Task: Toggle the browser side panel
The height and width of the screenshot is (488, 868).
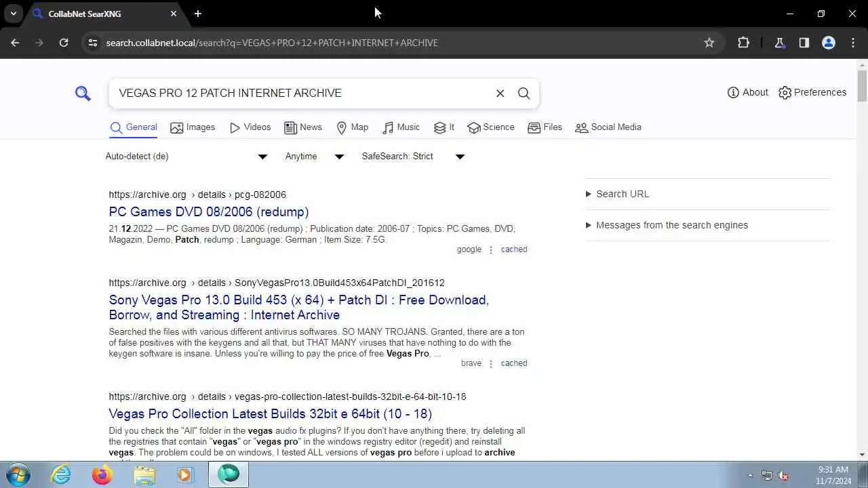Action: point(804,43)
